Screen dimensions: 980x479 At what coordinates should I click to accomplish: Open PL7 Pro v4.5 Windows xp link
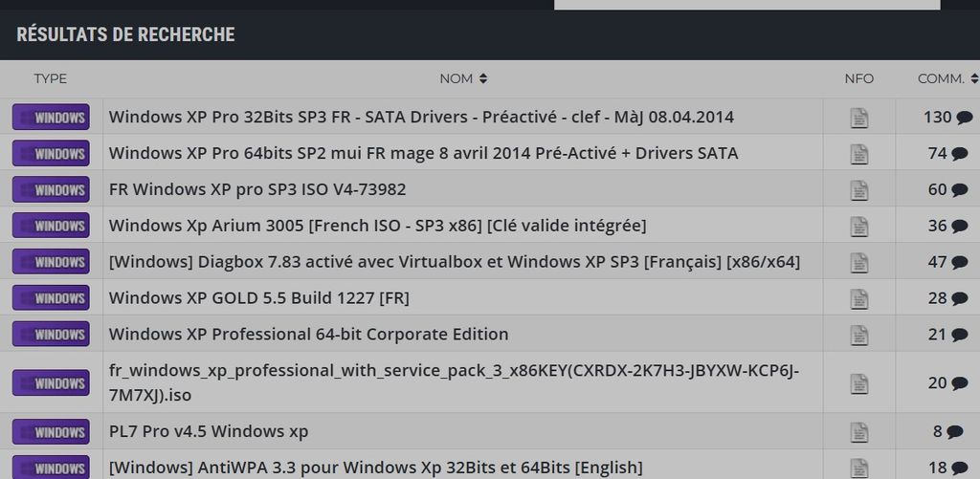(208, 432)
